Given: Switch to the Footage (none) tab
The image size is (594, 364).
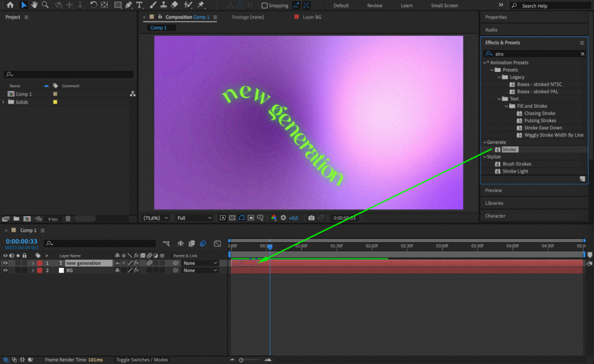Looking at the screenshot, I should point(247,17).
